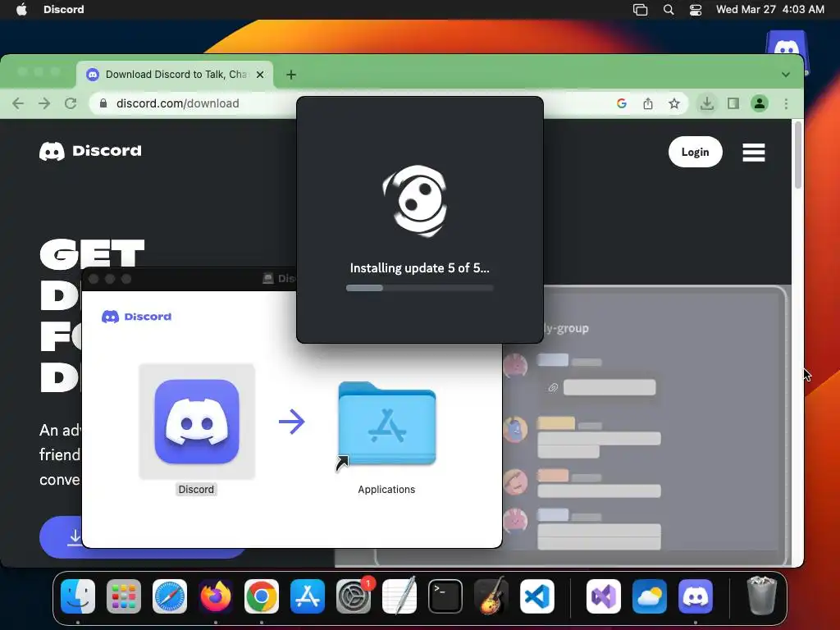840x630 pixels.
Task: Open TextEdit from the dock
Action: [399, 596]
